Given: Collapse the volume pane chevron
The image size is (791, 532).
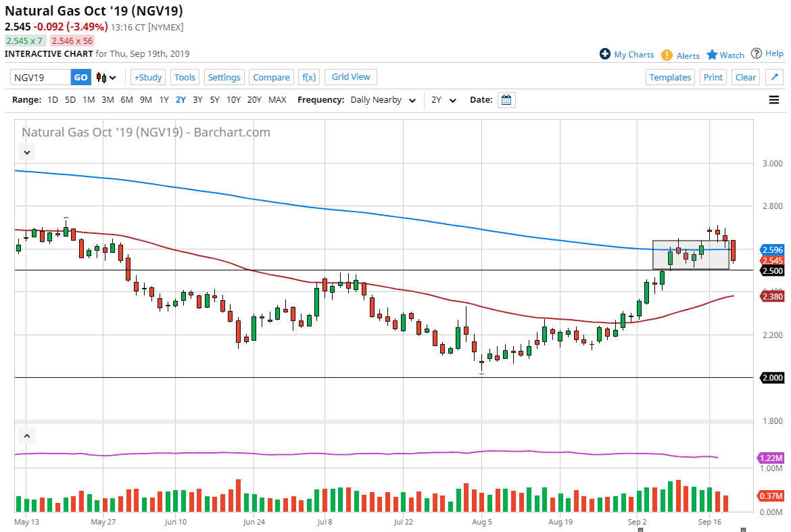Looking at the screenshot, I should 26,436.
